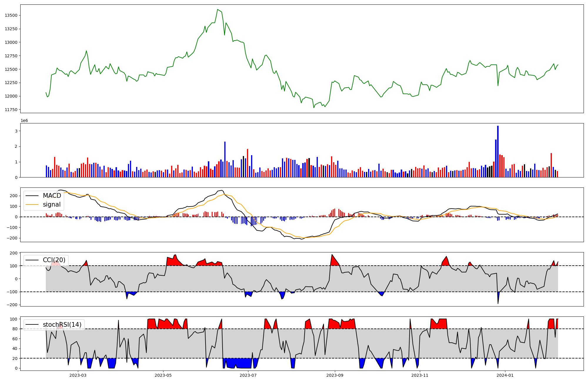Pick the 2023-11 date axis label
Viewport: 588px width, 382px height.
point(420,375)
